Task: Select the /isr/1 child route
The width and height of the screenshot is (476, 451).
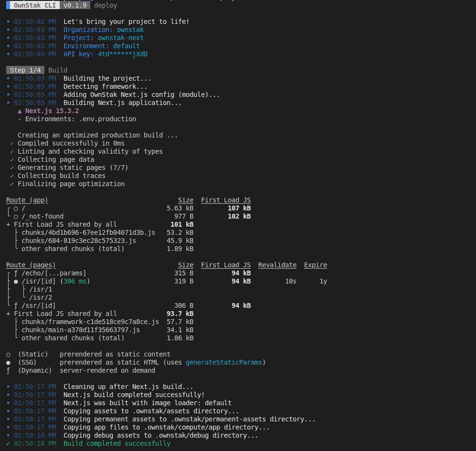Action: [x=41, y=289]
